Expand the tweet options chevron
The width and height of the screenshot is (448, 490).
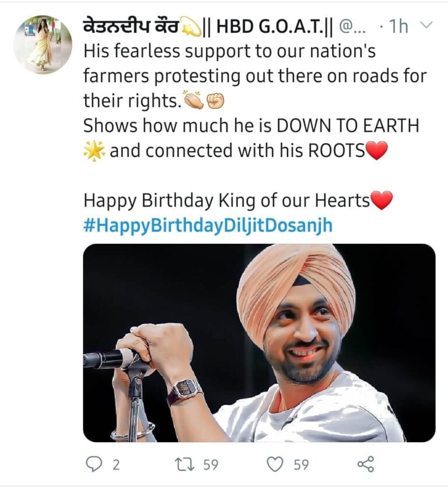426,26
